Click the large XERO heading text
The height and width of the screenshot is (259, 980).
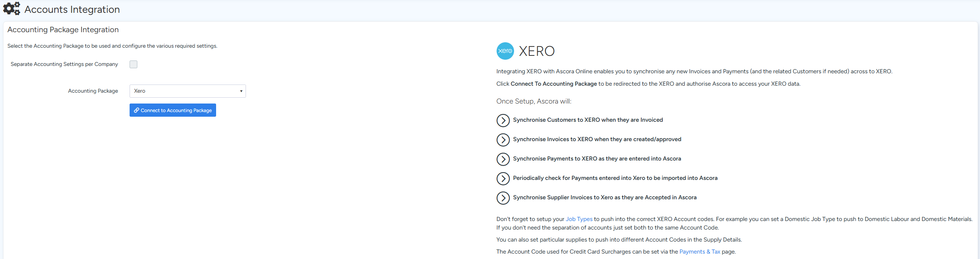537,51
